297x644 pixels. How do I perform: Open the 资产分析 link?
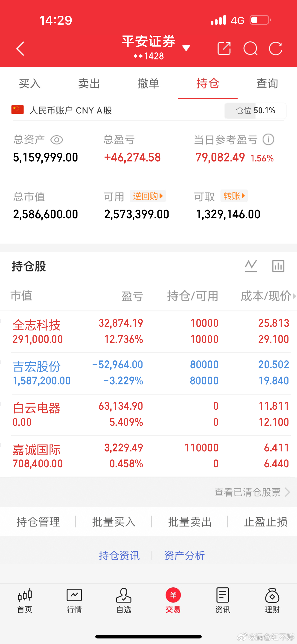coord(184,556)
